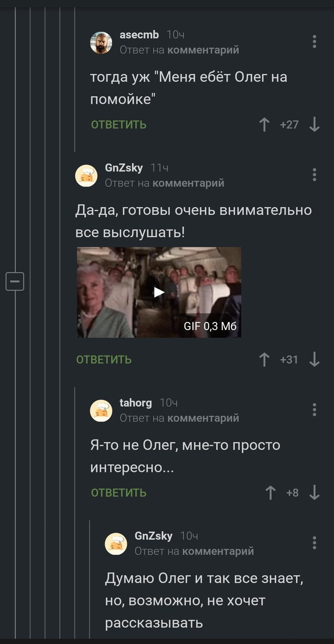Downvote GnZsky's comment rated +31
The height and width of the screenshot is (644, 334).
pyautogui.click(x=314, y=359)
